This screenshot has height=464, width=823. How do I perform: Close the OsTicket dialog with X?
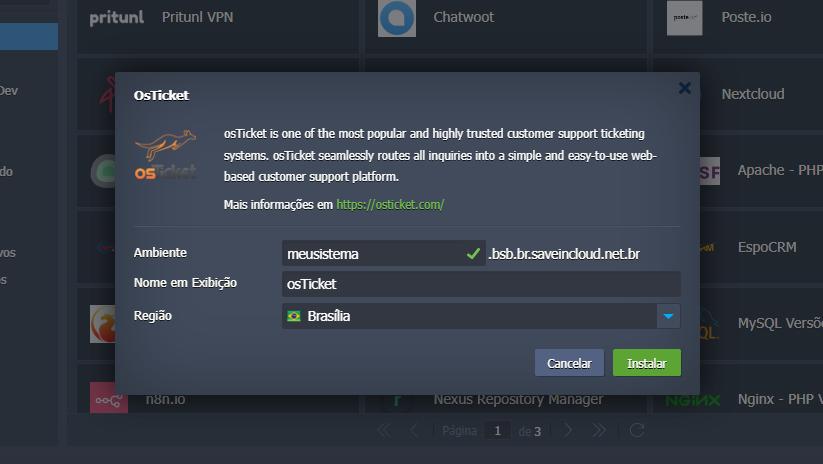[685, 88]
